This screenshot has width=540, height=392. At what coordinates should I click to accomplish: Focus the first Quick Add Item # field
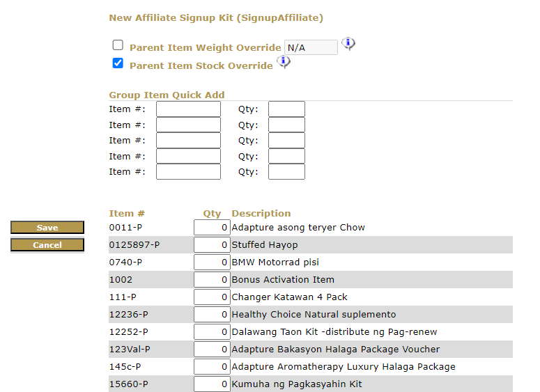point(188,109)
